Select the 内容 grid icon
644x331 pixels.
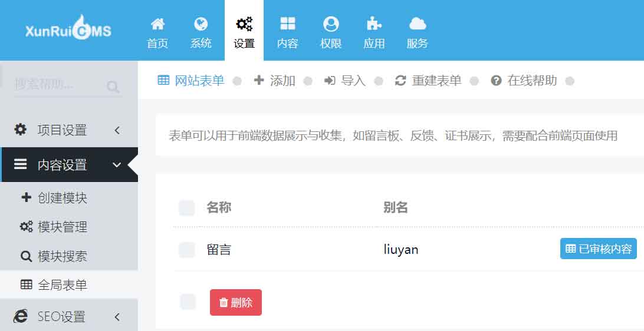pyautogui.click(x=288, y=24)
